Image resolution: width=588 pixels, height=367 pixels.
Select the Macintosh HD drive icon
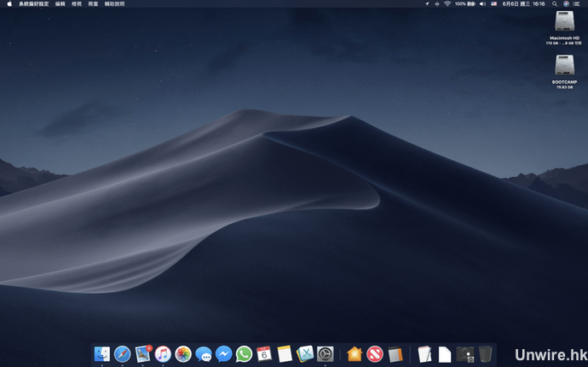coord(565,21)
